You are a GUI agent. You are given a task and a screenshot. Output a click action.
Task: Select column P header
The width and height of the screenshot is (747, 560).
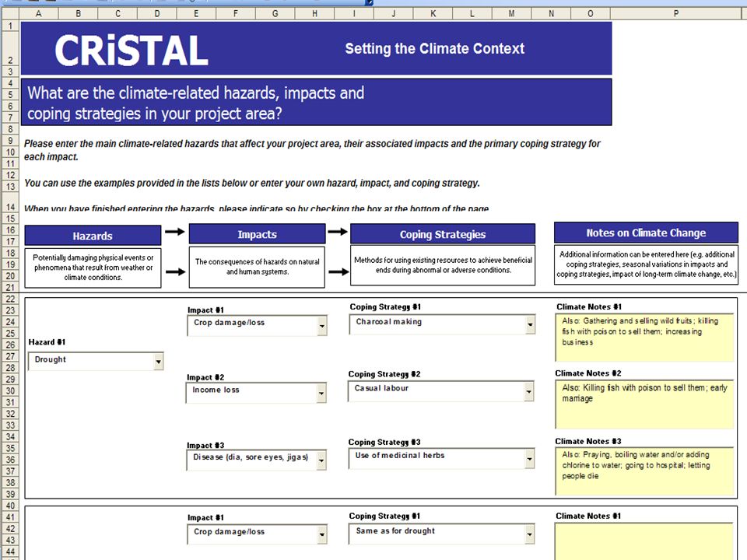(x=676, y=14)
